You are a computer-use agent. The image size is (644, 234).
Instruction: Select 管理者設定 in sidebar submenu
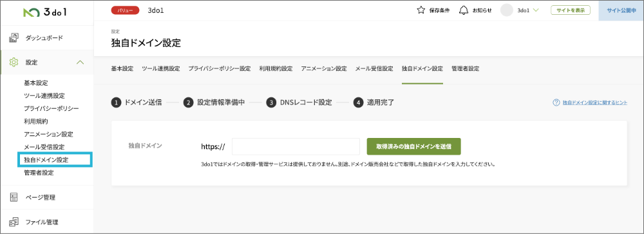[39, 173]
